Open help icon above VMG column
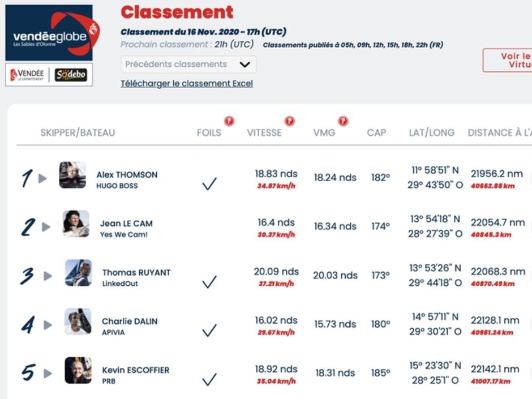 343,121
